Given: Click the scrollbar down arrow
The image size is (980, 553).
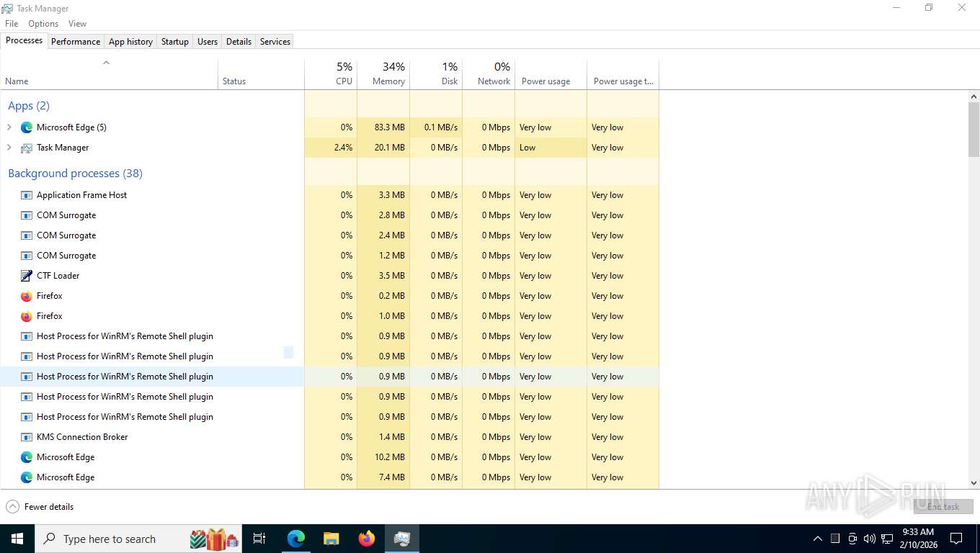Looking at the screenshot, I should 974,484.
